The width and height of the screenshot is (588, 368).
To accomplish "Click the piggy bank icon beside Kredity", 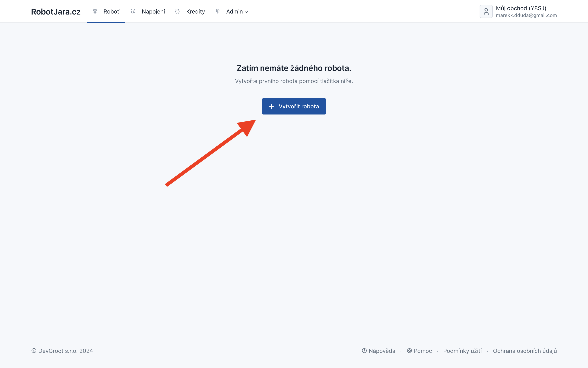I will tap(178, 11).
